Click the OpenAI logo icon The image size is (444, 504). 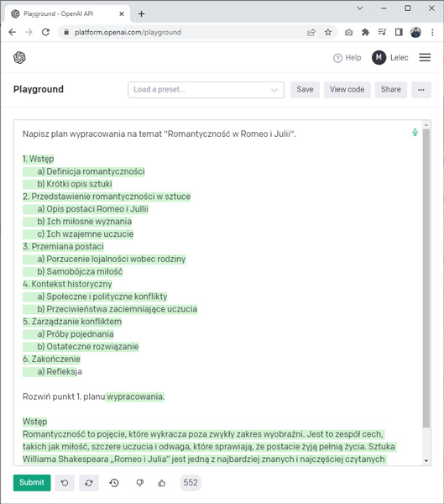tap(19, 58)
